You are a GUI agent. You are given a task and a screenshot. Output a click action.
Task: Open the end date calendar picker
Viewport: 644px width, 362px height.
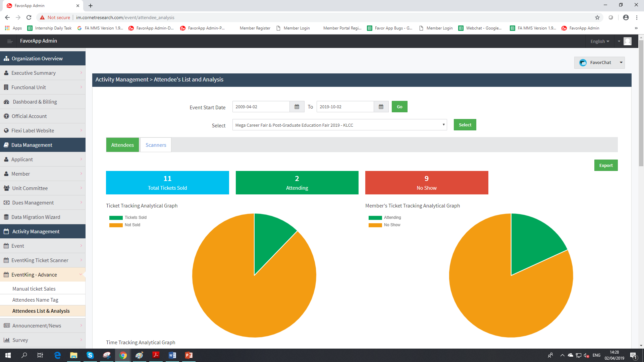381,107
